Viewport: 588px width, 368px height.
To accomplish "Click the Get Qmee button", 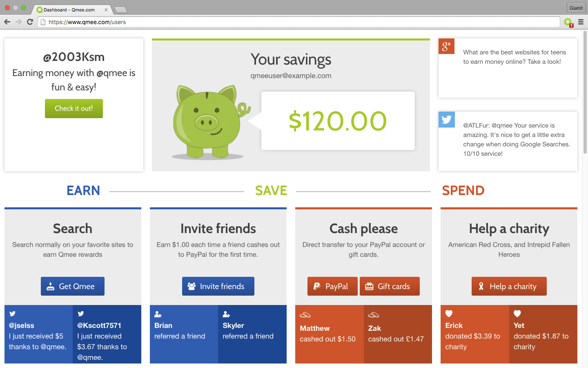I will pyautogui.click(x=73, y=286).
